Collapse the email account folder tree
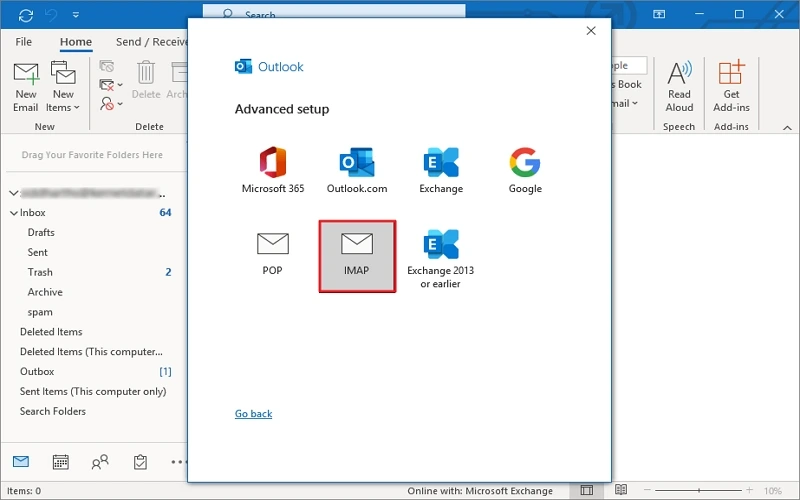Screen dimensions: 800x500 [14, 193]
